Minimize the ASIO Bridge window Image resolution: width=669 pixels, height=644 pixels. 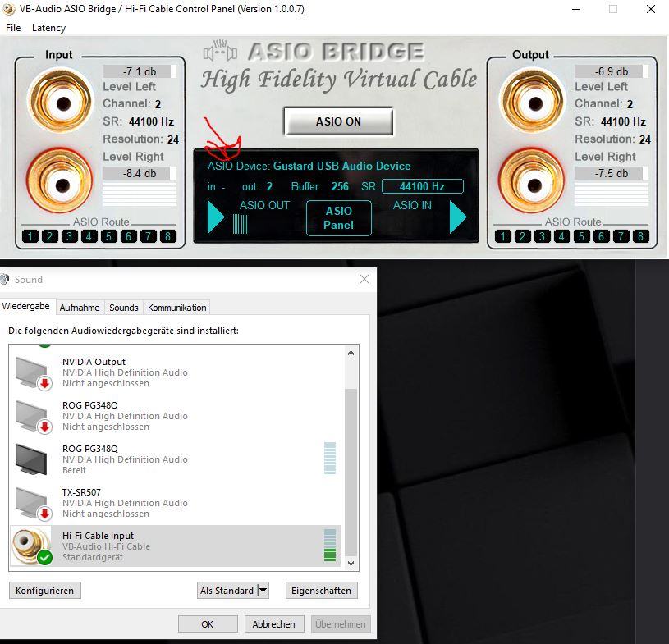point(576,9)
